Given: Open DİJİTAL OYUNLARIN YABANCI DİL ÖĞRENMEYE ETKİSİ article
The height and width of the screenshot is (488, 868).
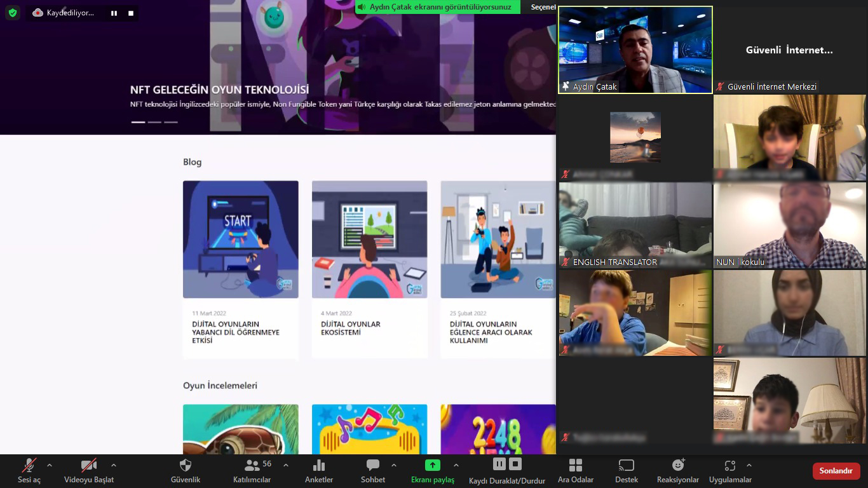Looking at the screenshot, I should coord(236,332).
